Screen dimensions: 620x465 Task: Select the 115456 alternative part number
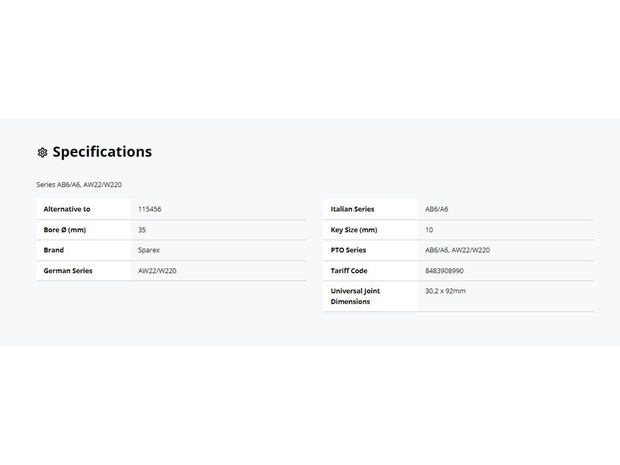point(149,209)
